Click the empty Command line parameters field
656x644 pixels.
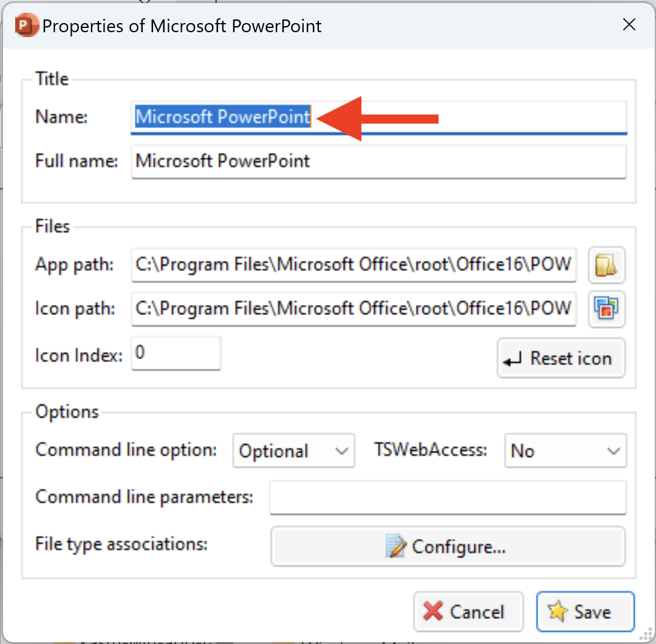coord(447,498)
